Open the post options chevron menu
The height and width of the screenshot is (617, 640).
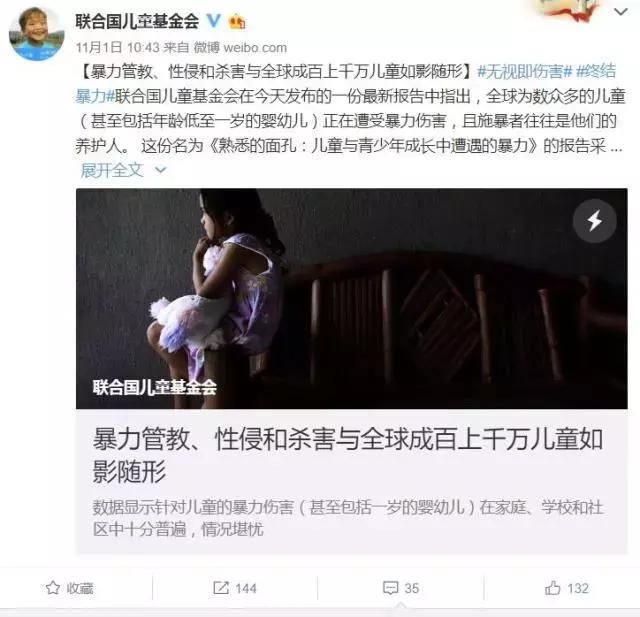[621, 12]
